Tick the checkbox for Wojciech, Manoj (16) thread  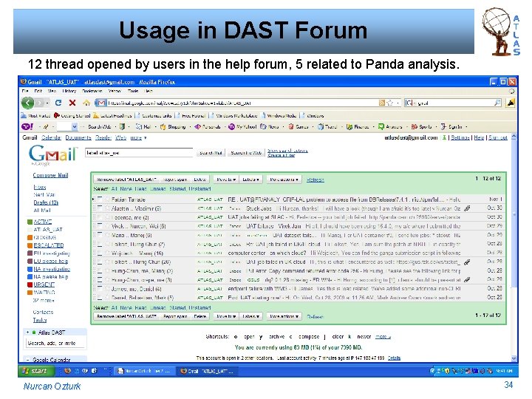[x=100, y=253]
